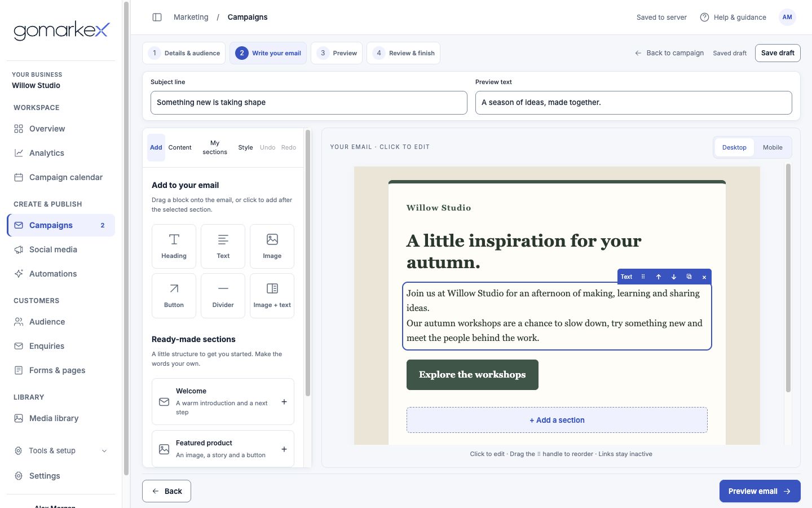Viewport: 812px width, 508px height.
Task: Open Settings in the sidebar
Action: (61, 476)
